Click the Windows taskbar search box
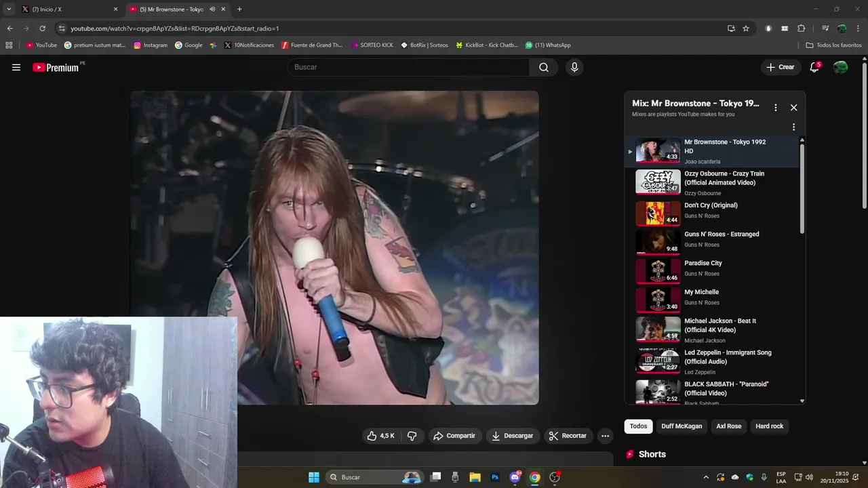Viewport: 868px width, 488px height. (374, 477)
